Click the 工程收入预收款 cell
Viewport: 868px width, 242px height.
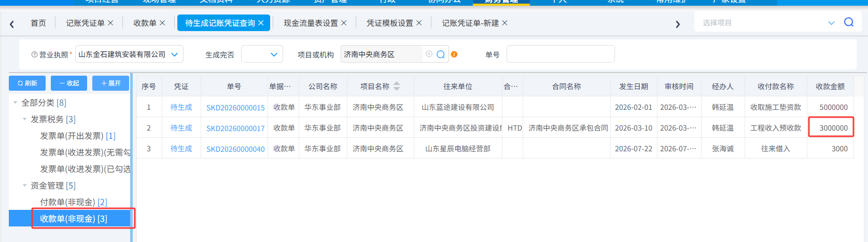776,128
